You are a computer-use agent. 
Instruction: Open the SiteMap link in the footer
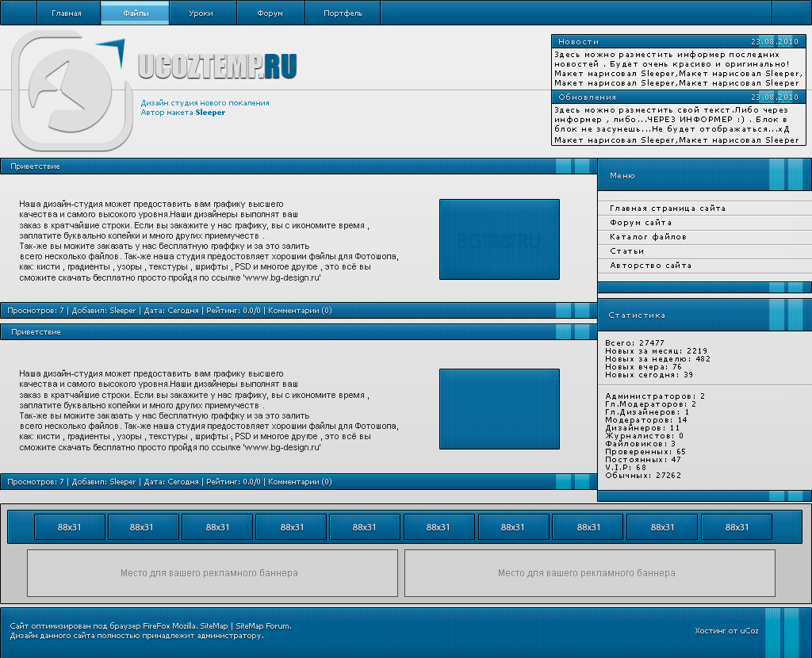click(x=214, y=626)
